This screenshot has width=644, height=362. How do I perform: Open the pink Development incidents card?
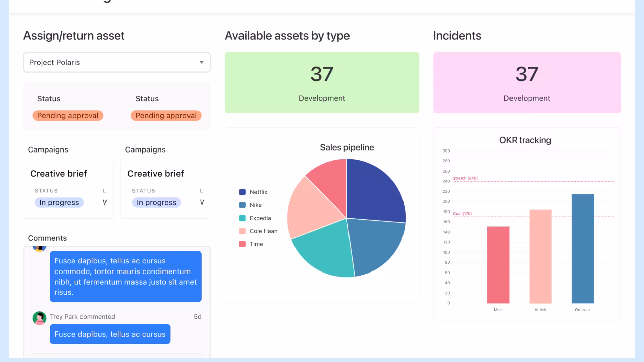[x=527, y=82]
